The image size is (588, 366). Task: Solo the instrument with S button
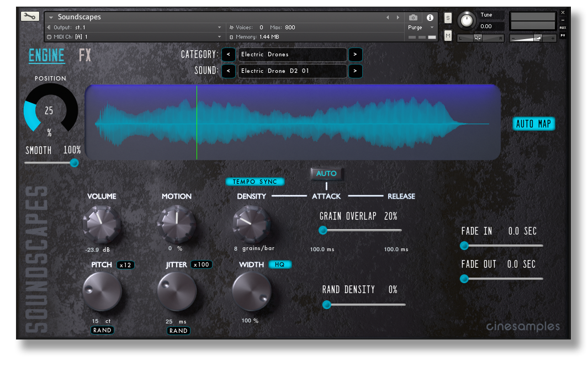click(448, 18)
